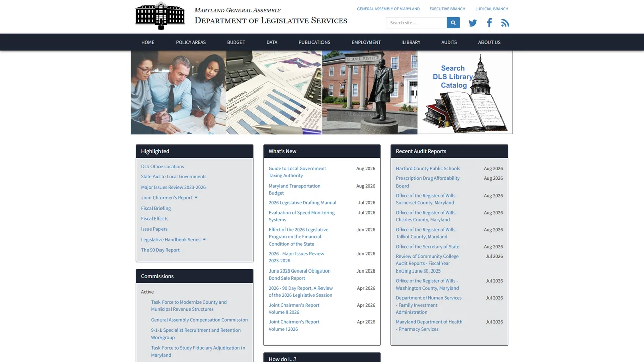
Task: Focus the Search site input field
Action: coord(417,23)
